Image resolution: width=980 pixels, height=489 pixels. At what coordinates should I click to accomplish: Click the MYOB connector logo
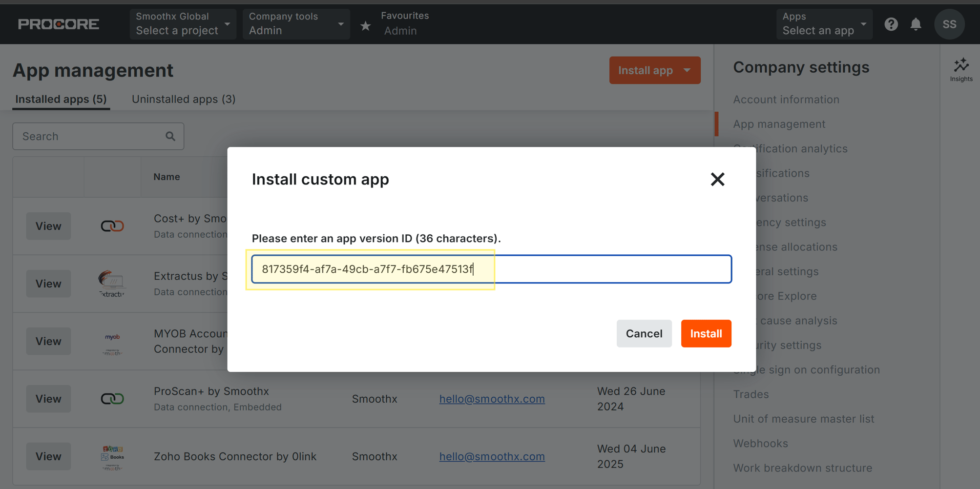pyautogui.click(x=112, y=344)
